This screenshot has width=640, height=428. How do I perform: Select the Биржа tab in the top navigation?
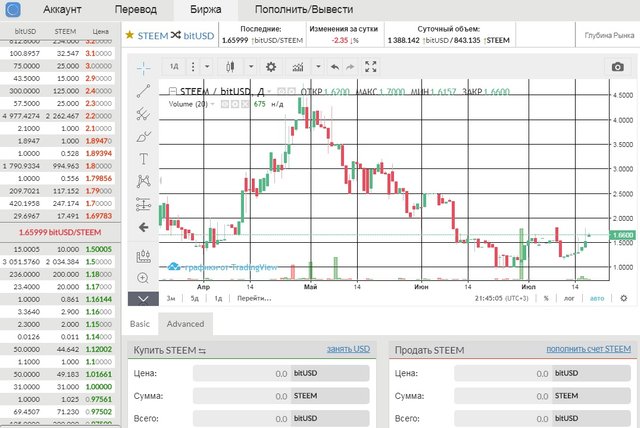point(206,9)
